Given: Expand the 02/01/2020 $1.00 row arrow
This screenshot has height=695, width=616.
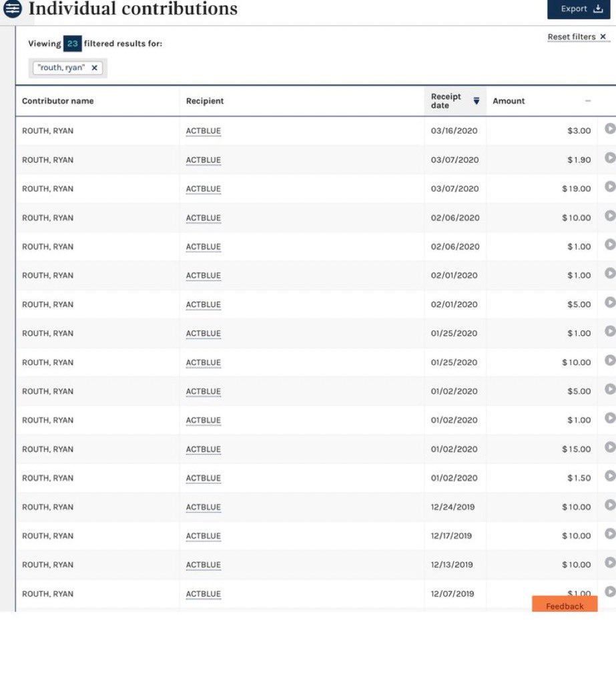Looking at the screenshot, I should tap(610, 273).
